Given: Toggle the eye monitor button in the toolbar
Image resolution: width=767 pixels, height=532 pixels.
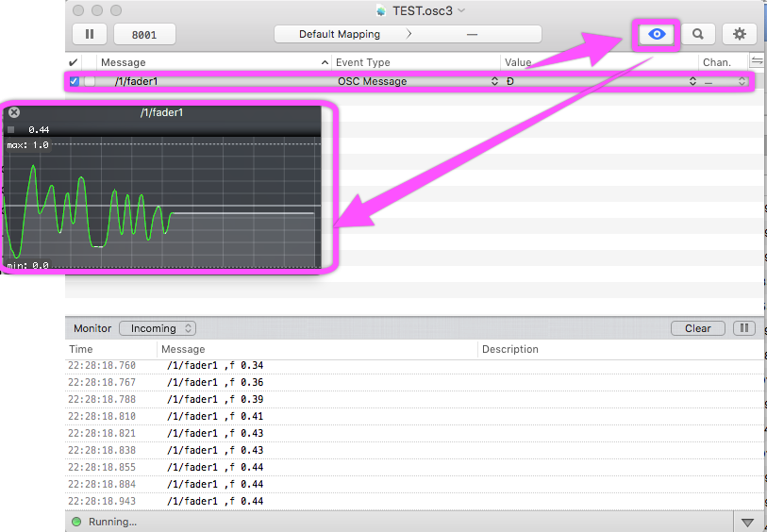Looking at the screenshot, I should (657, 34).
